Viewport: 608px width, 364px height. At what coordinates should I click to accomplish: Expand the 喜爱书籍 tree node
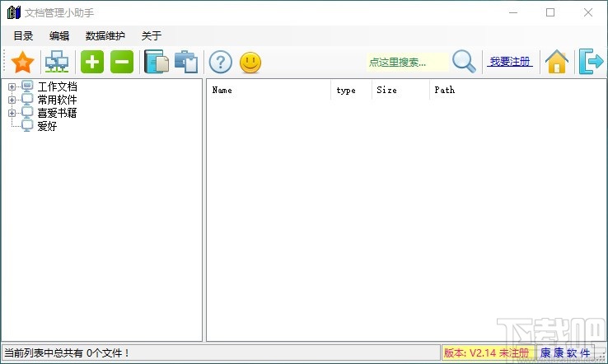pyautogui.click(x=12, y=113)
